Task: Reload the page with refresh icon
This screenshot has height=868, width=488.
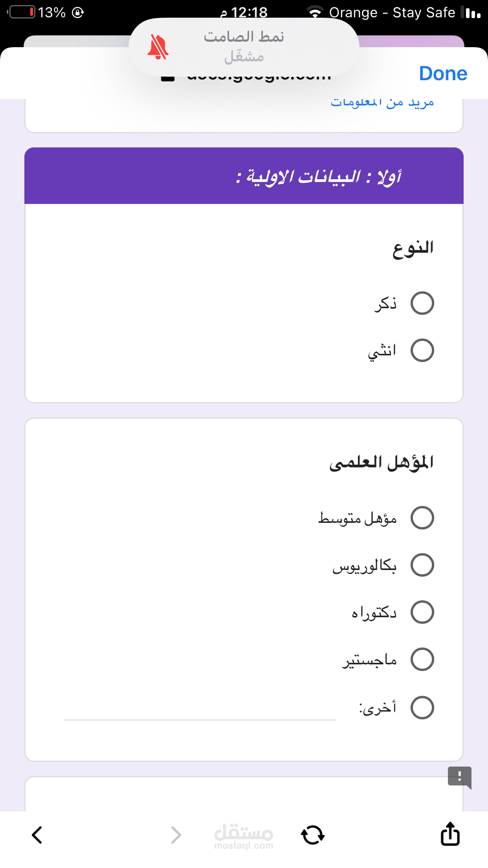Action: coord(313,835)
